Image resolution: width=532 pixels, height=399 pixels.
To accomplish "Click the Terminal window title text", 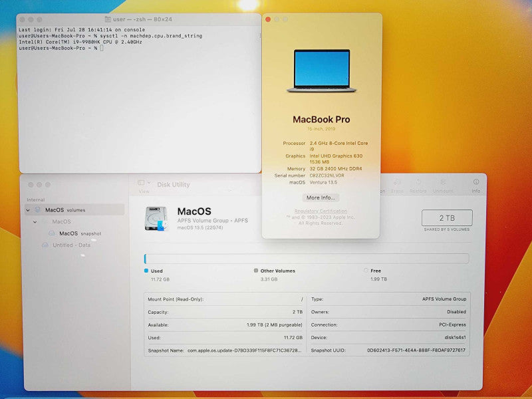I will [142, 19].
